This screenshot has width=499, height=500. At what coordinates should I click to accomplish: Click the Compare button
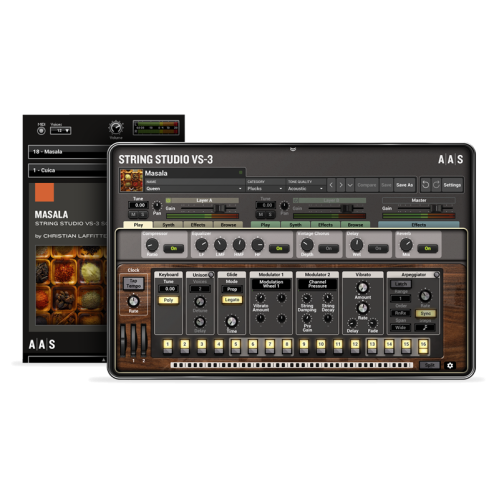click(367, 185)
